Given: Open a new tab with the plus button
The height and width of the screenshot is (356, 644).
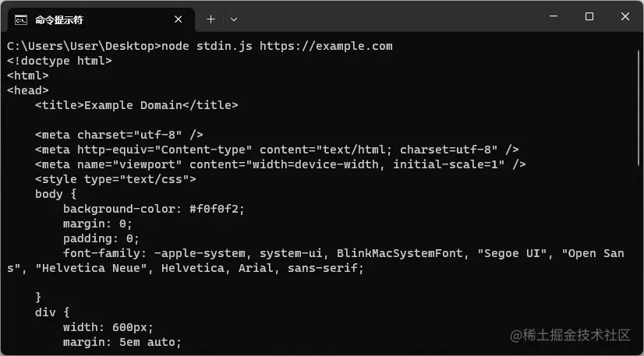Looking at the screenshot, I should click(211, 19).
